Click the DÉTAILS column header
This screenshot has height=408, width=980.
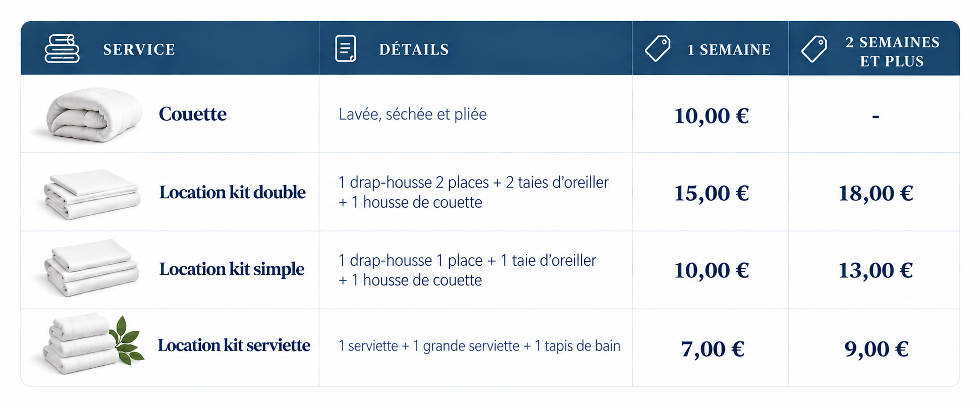coord(414,49)
